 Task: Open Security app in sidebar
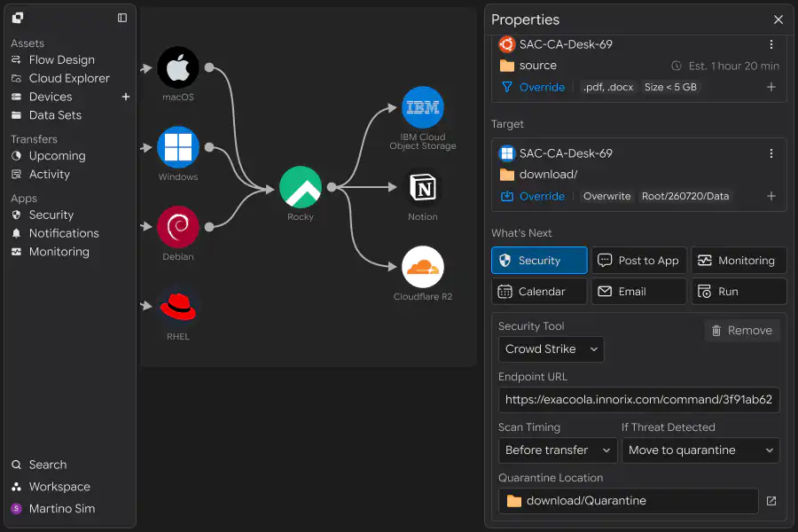(51, 215)
